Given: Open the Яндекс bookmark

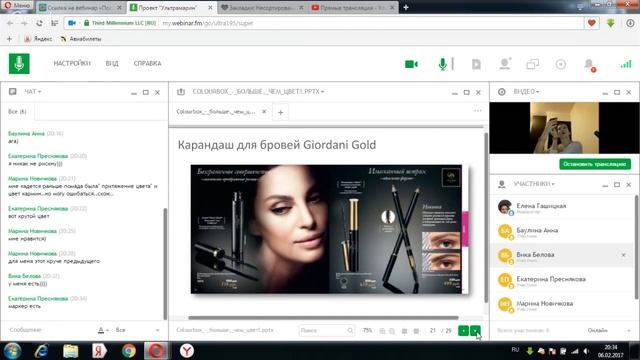Looking at the screenshot, I should pos(38,39).
